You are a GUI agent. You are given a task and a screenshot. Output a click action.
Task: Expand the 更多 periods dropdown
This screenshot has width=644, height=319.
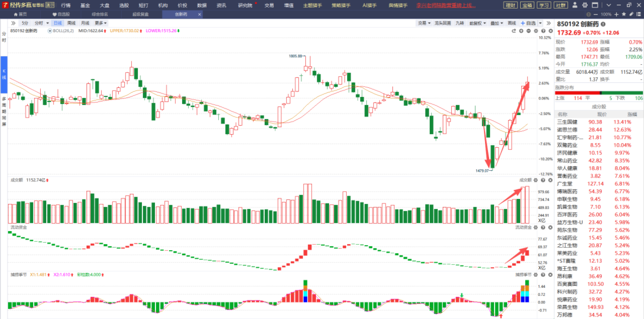point(101,23)
